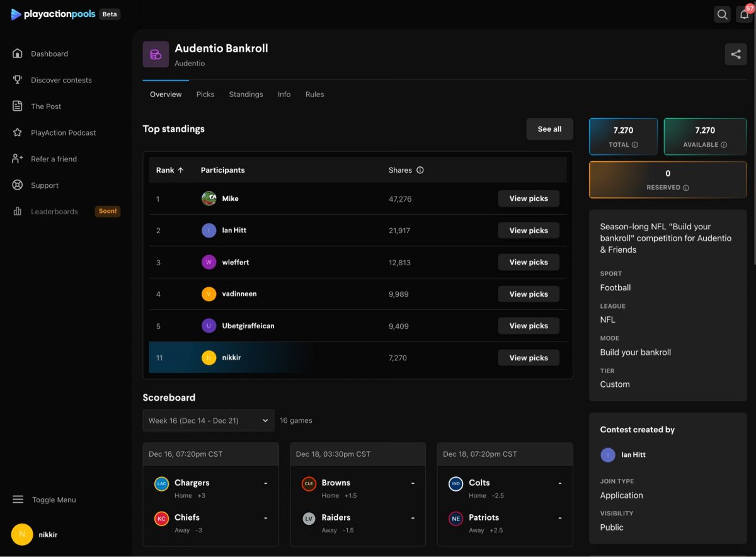Viewport: 756px width, 557px height.
Task: Click The Post newspaper icon
Action: click(18, 106)
